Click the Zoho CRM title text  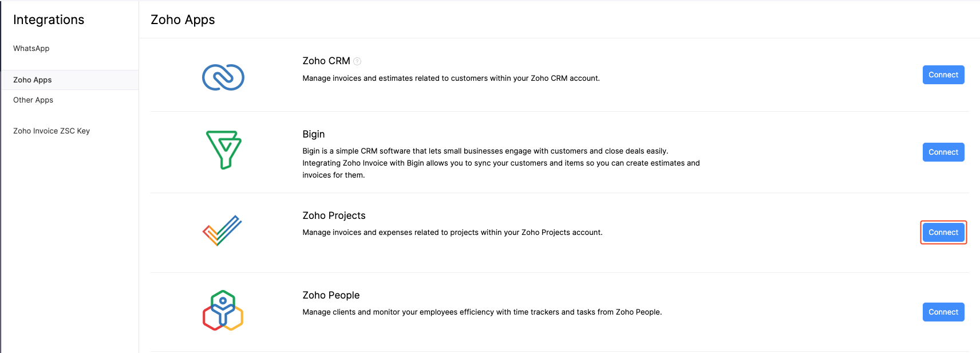(x=326, y=61)
